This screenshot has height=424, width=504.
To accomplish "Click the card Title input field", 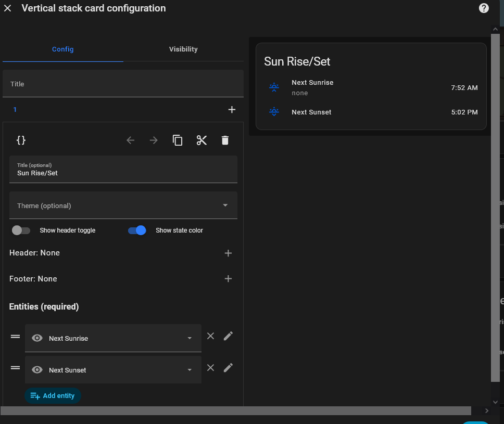I will point(123,84).
